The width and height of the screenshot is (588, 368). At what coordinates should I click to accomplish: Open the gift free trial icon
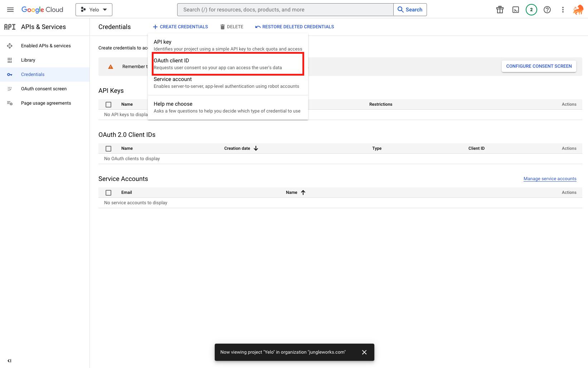tap(500, 10)
